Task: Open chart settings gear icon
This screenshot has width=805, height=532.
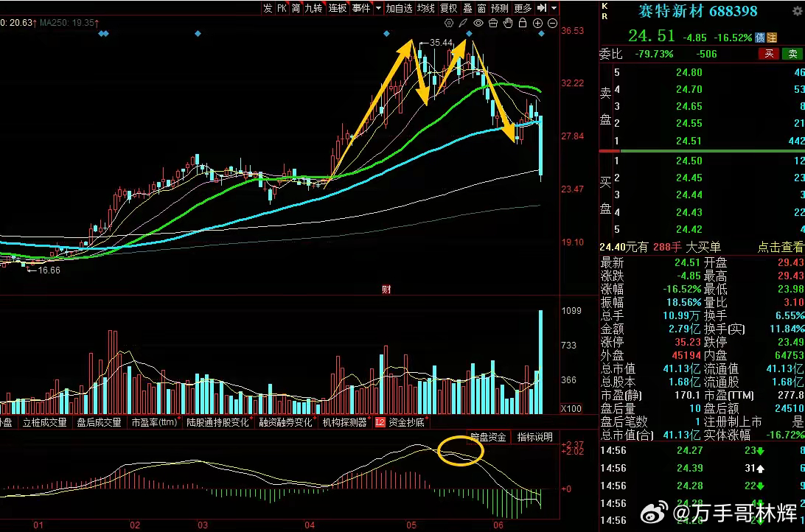Action: [449, 23]
